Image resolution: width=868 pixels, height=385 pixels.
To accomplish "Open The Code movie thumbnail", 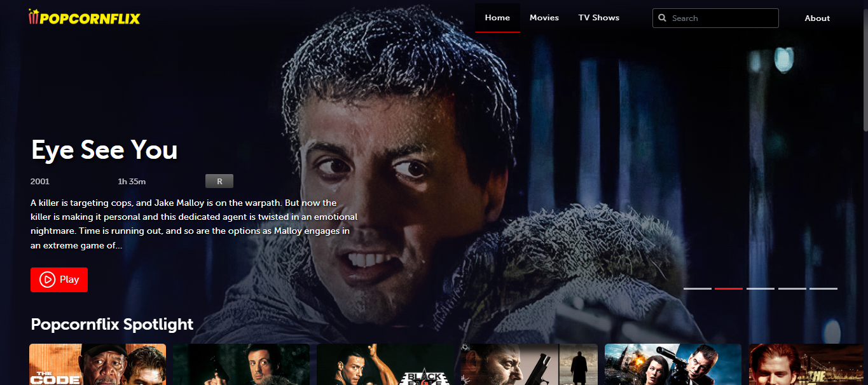I will coord(97,365).
